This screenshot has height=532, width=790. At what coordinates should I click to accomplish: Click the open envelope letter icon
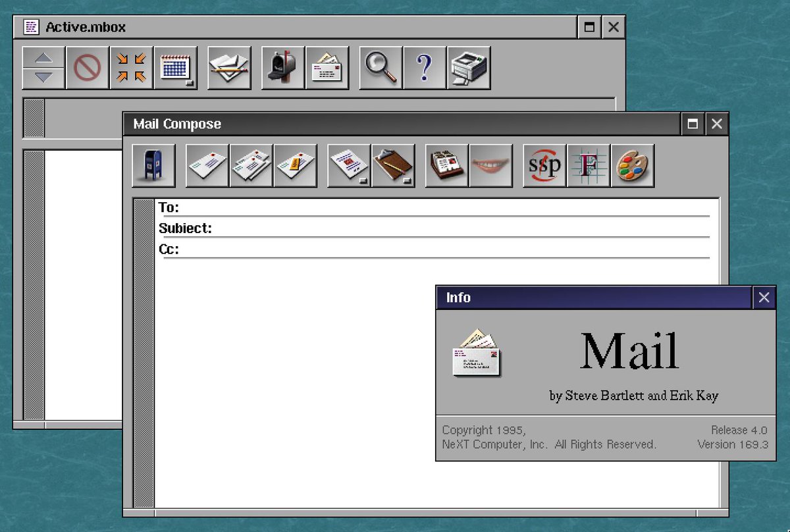327,68
